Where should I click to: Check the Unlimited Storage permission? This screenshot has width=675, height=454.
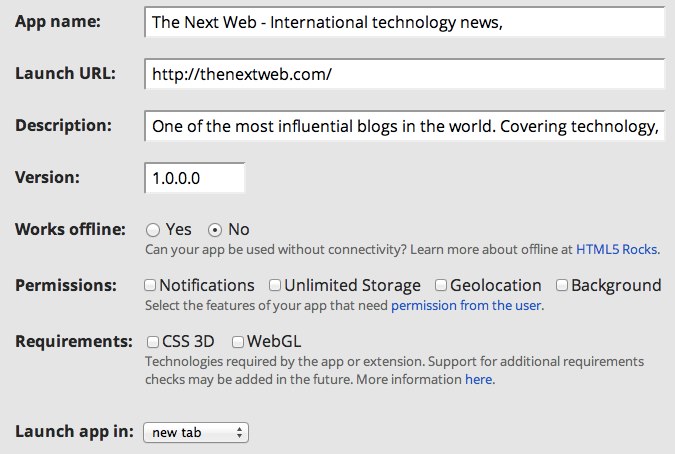click(x=275, y=285)
